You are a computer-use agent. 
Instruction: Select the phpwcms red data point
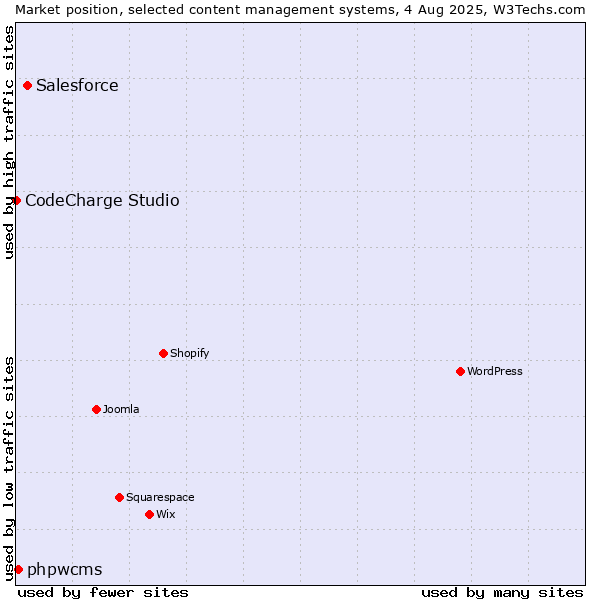coord(18,569)
